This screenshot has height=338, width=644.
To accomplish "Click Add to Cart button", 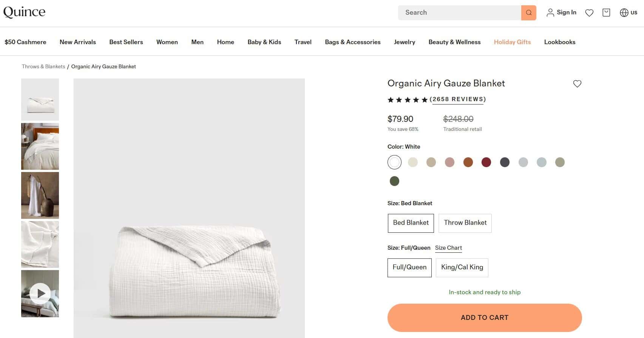I will [x=485, y=318].
